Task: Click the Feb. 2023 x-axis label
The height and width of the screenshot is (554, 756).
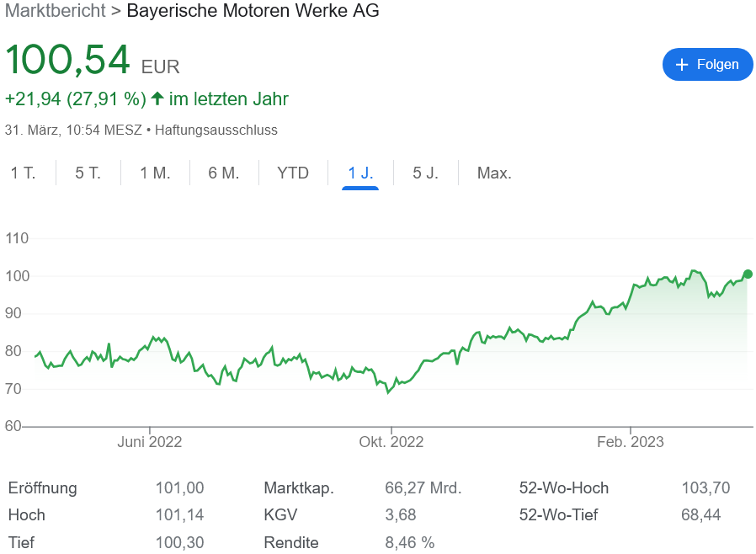Action: [630, 442]
